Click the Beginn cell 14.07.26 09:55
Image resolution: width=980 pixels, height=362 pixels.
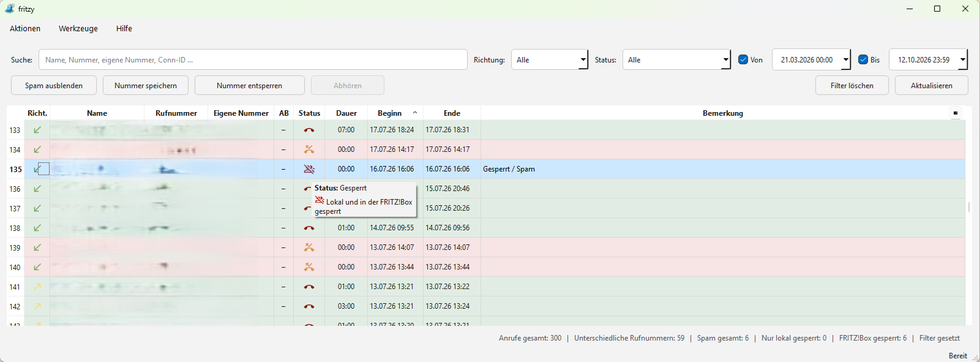[x=395, y=228]
